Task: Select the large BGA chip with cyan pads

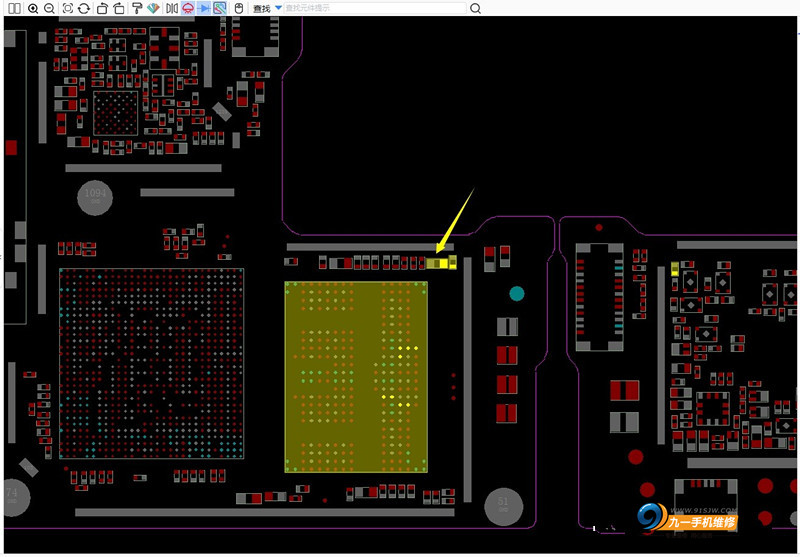Action: [x=152, y=364]
